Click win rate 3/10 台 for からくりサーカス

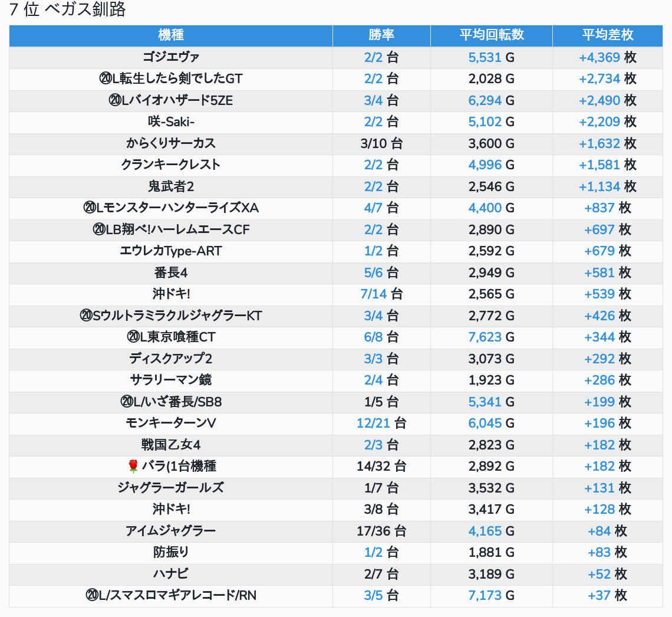[x=381, y=143]
